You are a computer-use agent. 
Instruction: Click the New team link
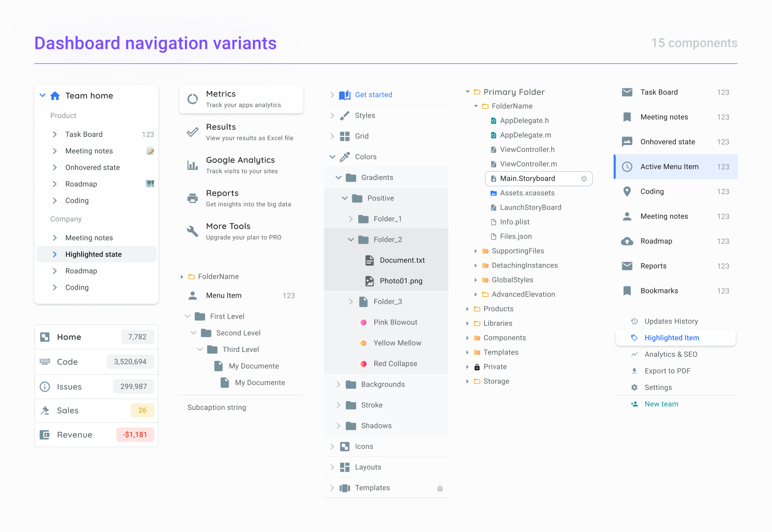click(661, 404)
